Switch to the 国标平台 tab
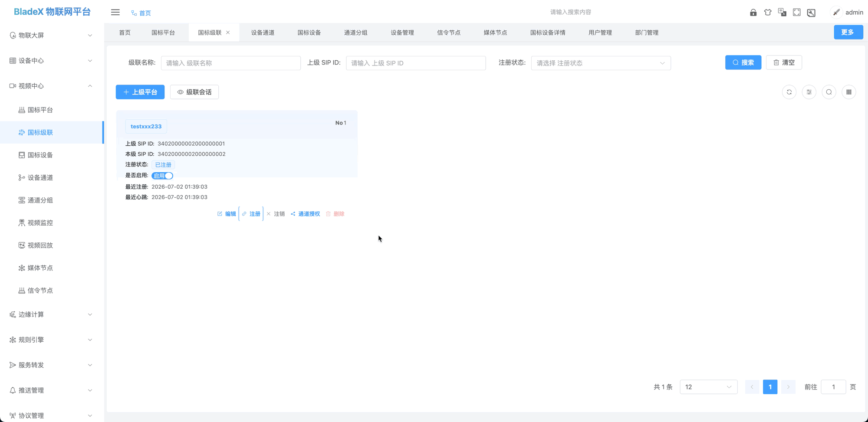Screen dimensions: 868x422 click(x=163, y=33)
